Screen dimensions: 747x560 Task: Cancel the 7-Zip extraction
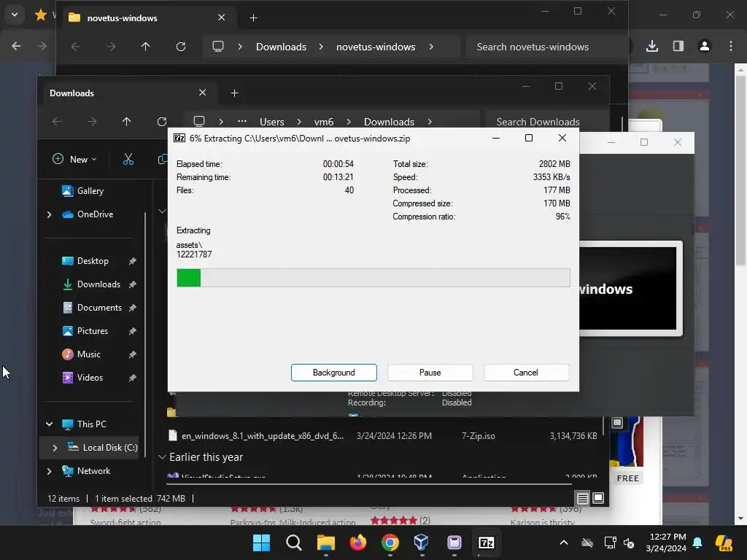pos(526,373)
